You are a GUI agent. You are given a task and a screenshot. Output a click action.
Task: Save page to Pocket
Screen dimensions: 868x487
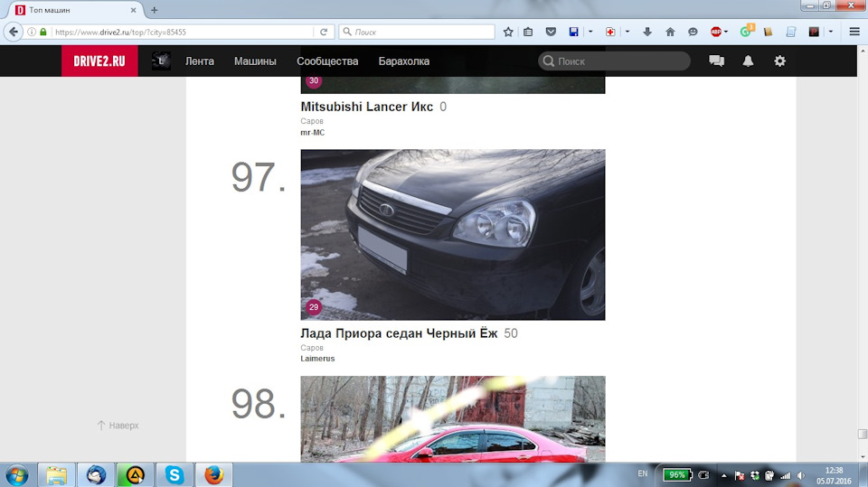tap(551, 33)
